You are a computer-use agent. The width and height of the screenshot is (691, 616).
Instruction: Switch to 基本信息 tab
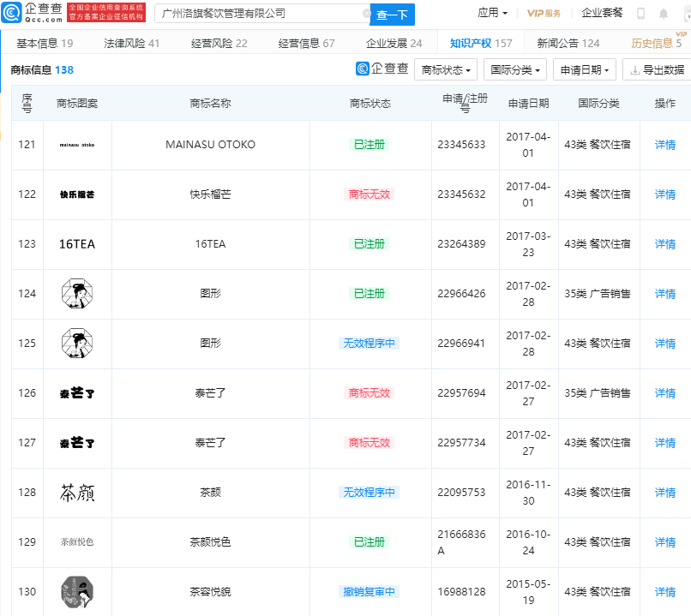[45, 43]
